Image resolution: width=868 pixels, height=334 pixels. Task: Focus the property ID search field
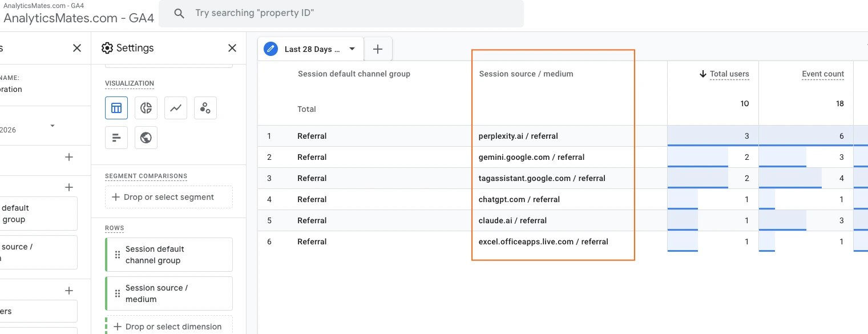point(341,13)
